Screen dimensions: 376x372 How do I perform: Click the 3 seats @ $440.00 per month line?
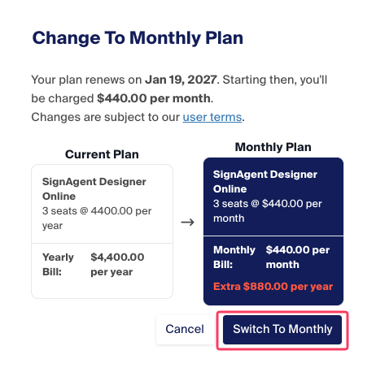click(x=268, y=211)
